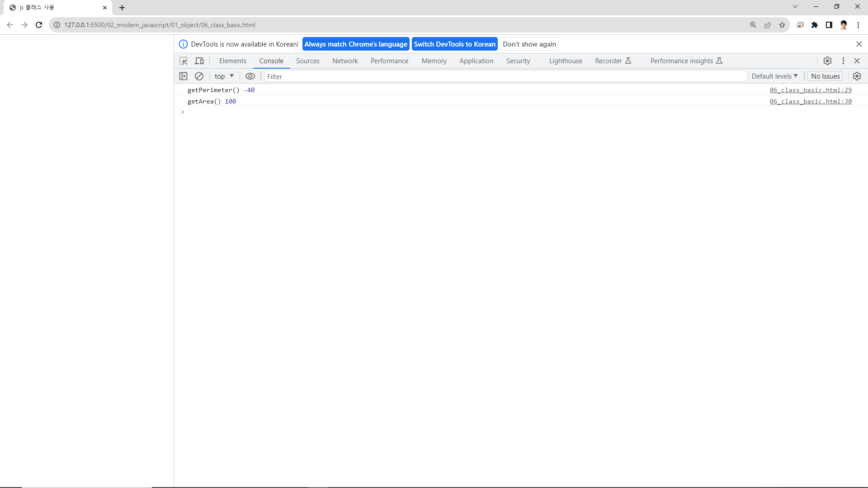
Task: Toggle Chrome side panel icon
Action: (829, 25)
